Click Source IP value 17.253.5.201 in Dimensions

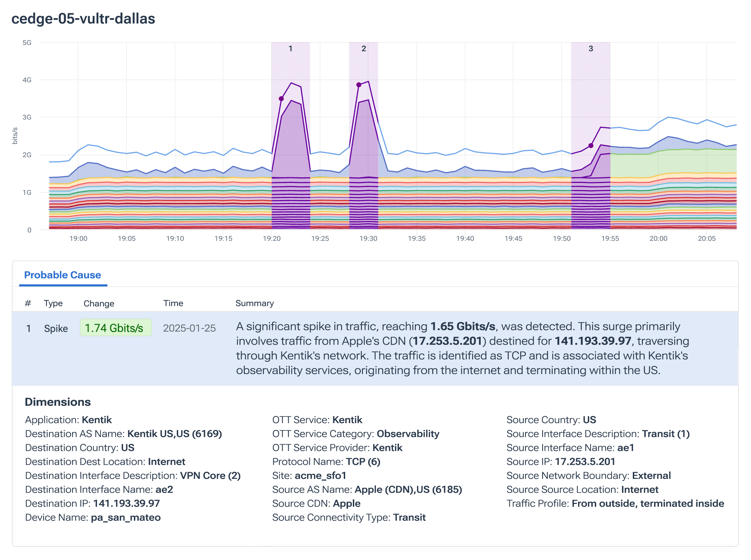585,461
